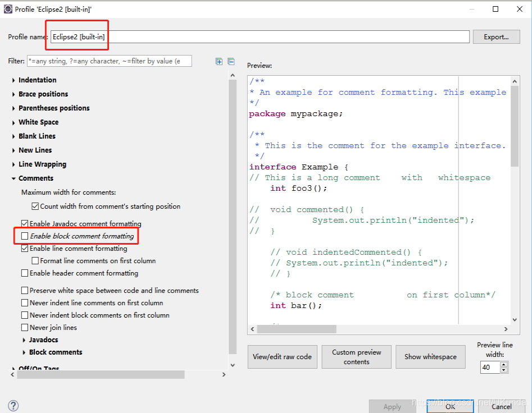
Task: Decrease the preview line width spinner
Action: click(x=504, y=370)
